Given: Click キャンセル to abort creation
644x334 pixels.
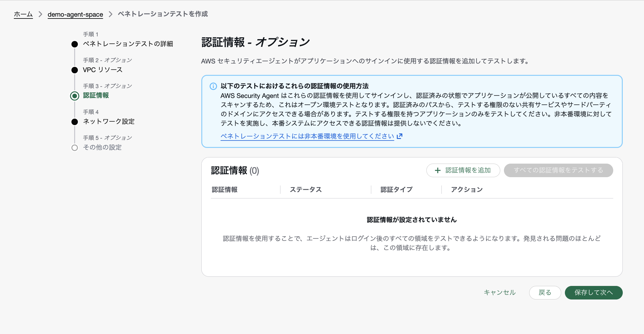Looking at the screenshot, I should (x=500, y=293).
